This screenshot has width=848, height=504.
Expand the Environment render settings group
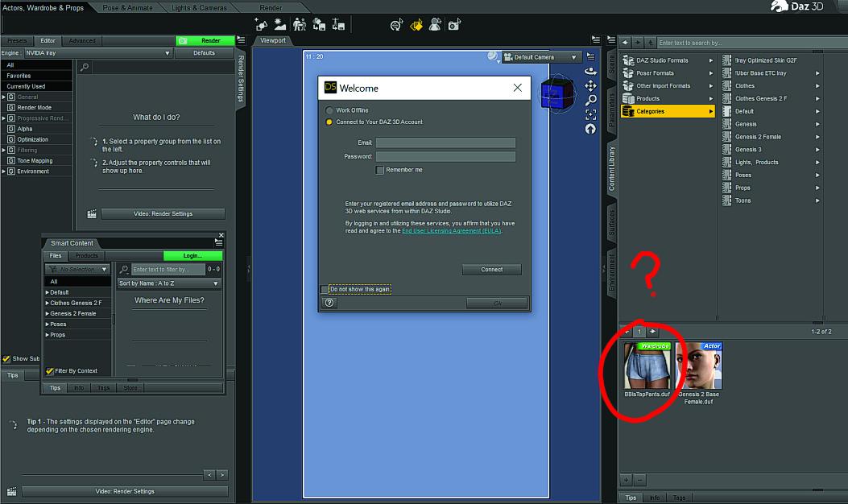tap(4, 171)
